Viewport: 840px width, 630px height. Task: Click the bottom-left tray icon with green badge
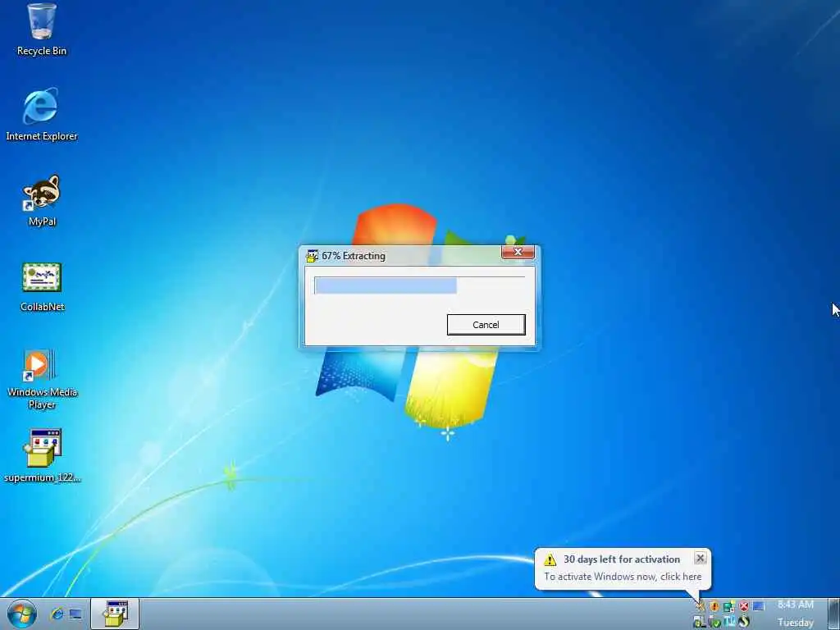699,622
